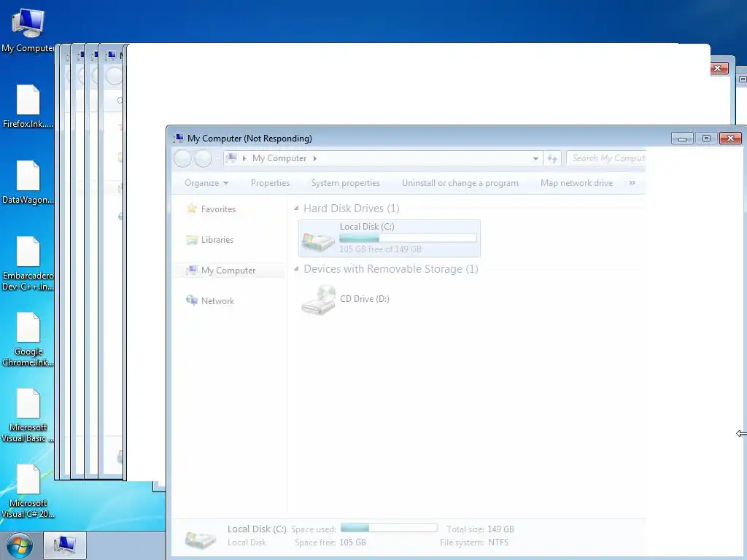This screenshot has width=747, height=560.
Task: Open the Windows Start menu orb
Action: click(20, 545)
